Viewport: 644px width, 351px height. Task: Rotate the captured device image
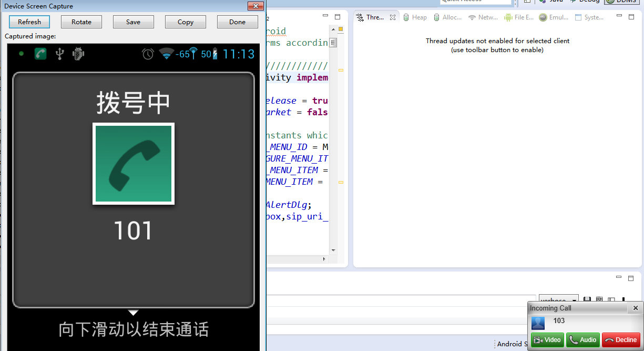[81, 22]
